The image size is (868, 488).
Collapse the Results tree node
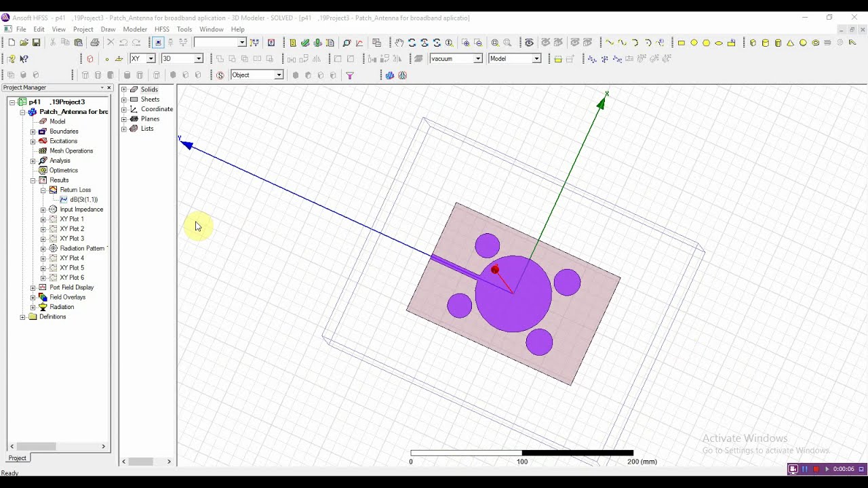pos(33,180)
